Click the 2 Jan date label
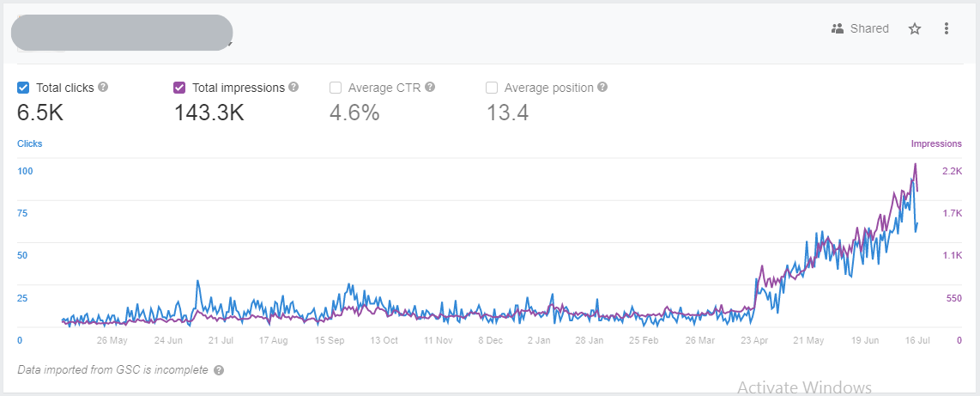Image resolution: width=980 pixels, height=396 pixels. click(x=539, y=340)
